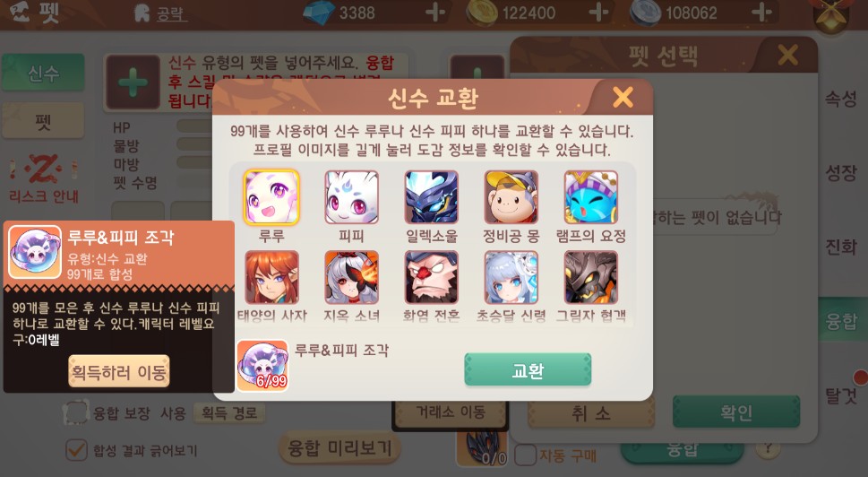Pick the 정비공 몽 monkey icon
Screen dimensions: 868x477
click(511, 197)
